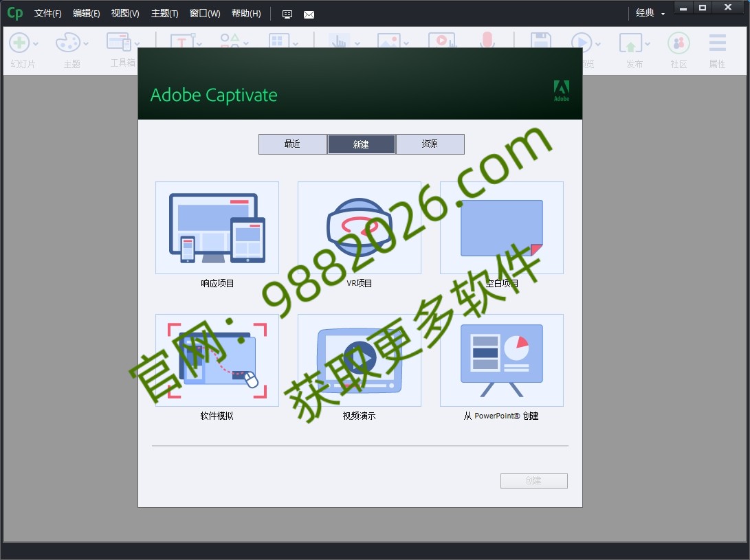The height and width of the screenshot is (560, 750).
Task: Expand the Shapes icon dropdown arrow
Action: pos(246,43)
